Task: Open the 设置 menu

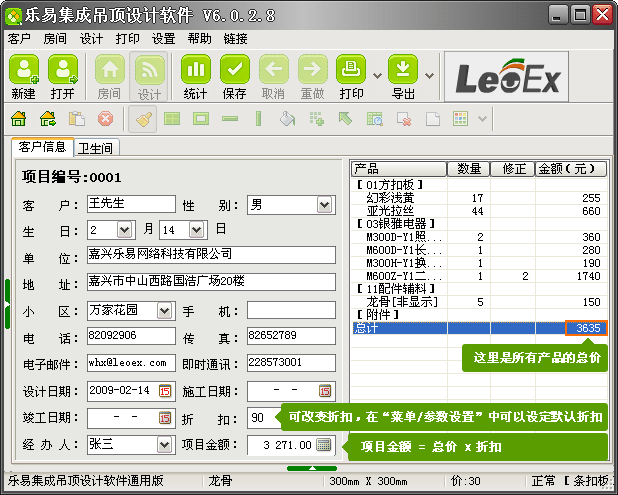Action: pyautogui.click(x=163, y=39)
